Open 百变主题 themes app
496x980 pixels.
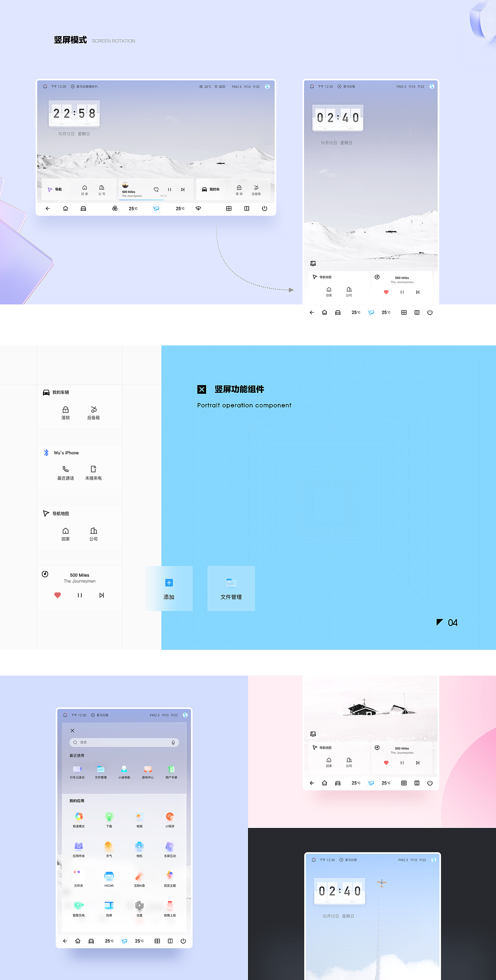(x=170, y=879)
